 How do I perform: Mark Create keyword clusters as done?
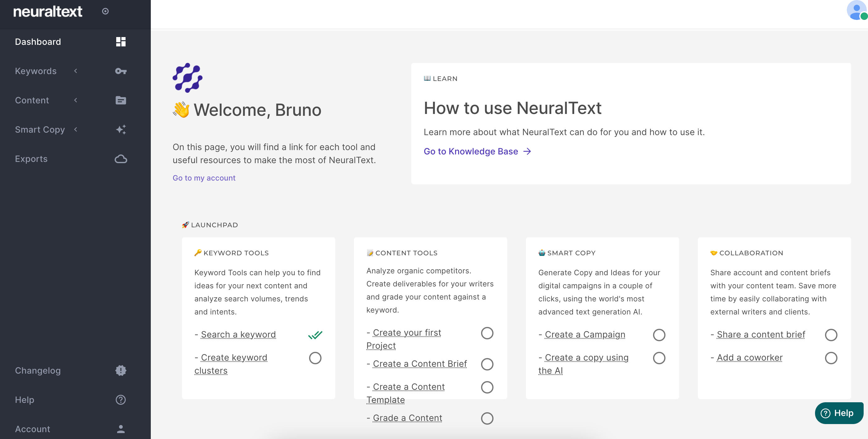(315, 358)
